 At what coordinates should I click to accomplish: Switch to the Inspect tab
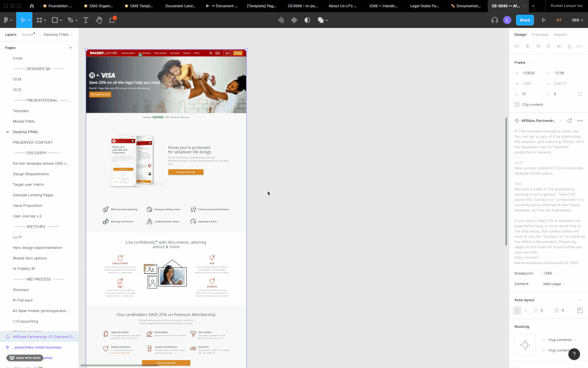click(x=560, y=34)
